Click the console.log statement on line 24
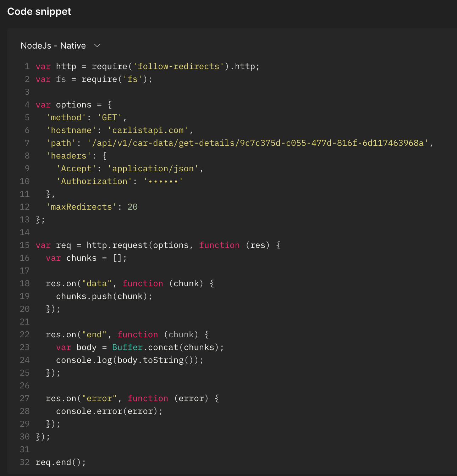 coord(130,360)
